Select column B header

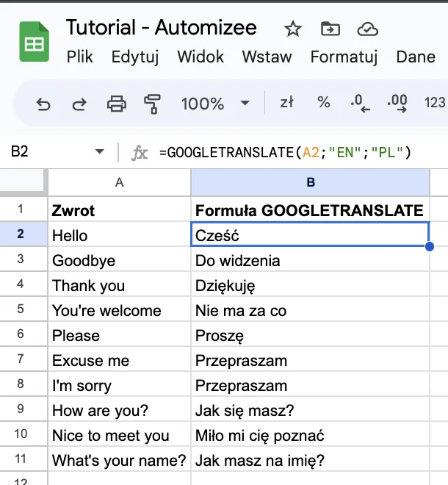click(311, 182)
